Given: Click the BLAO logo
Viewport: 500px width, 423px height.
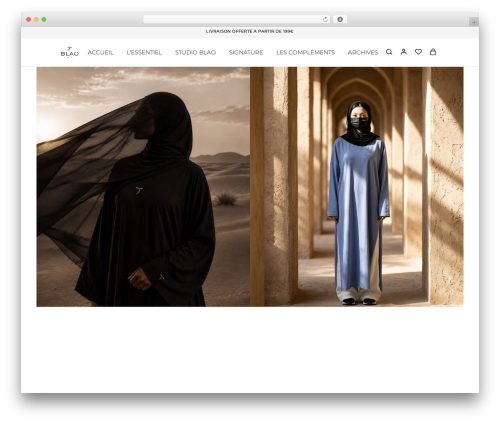Looking at the screenshot, I should pos(70,52).
